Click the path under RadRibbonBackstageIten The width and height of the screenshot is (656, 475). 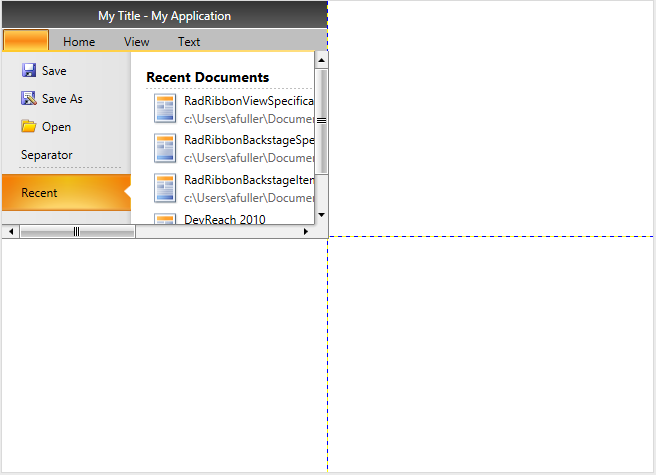249,198
